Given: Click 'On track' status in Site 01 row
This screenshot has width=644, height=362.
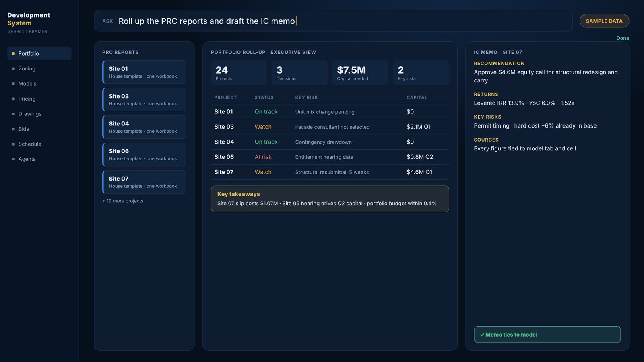Looking at the screenshot, I should click(266, 112).
